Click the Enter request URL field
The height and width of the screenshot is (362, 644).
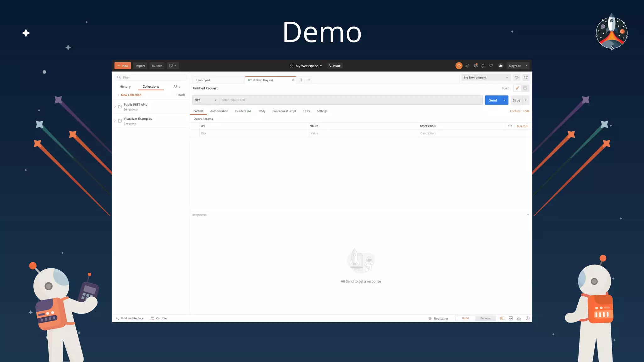click(x=351, y=100)
